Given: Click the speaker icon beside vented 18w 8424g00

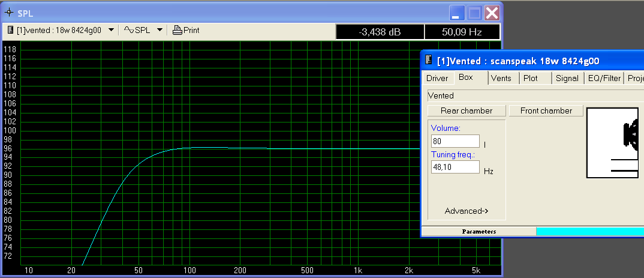Looking at the screenshot, I should pyautogui.click(x=11, y=30).
